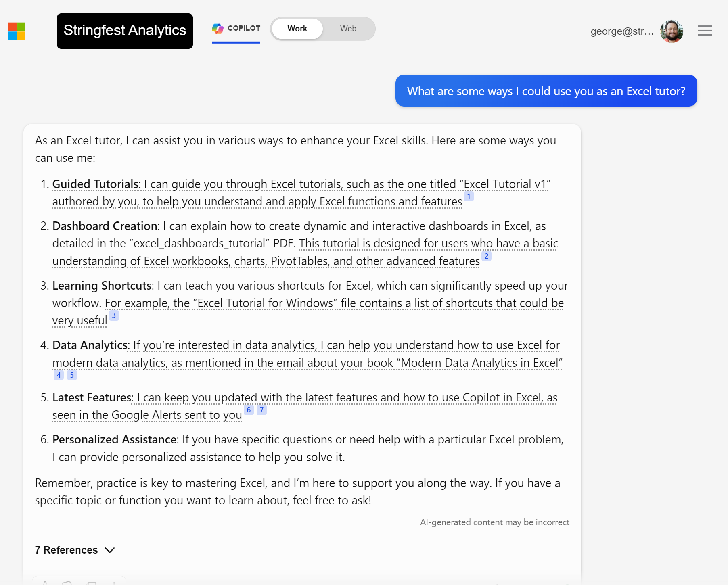Expand the 7 References chevron

(110, 550)
